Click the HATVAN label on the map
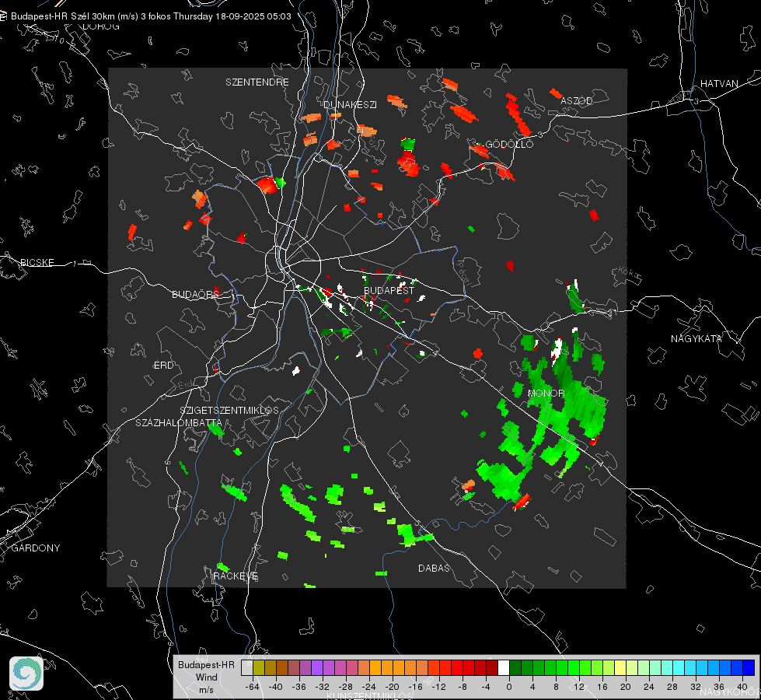 tap(719, 83)
